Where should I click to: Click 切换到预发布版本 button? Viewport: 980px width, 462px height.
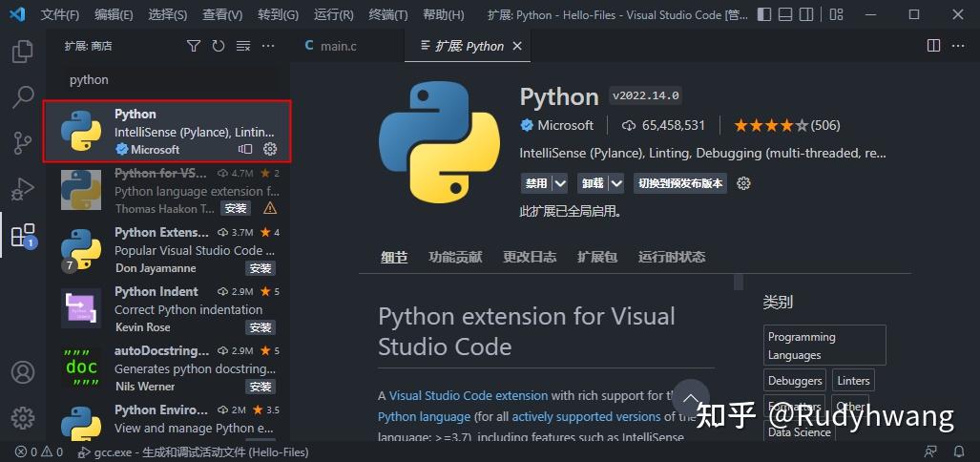(680, 183)
